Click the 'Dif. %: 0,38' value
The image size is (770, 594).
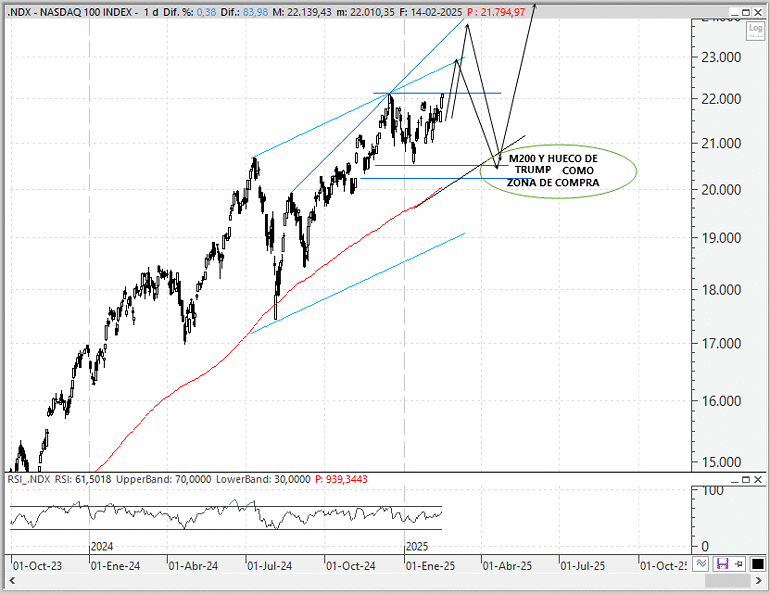190,12
